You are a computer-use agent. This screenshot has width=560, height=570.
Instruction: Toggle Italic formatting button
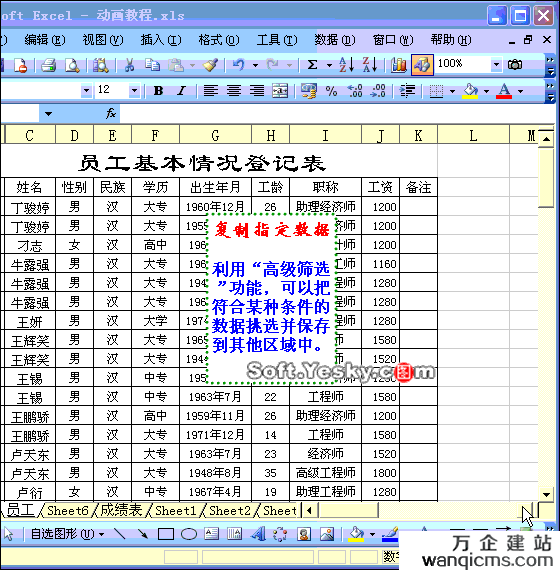tap(181, 91)
